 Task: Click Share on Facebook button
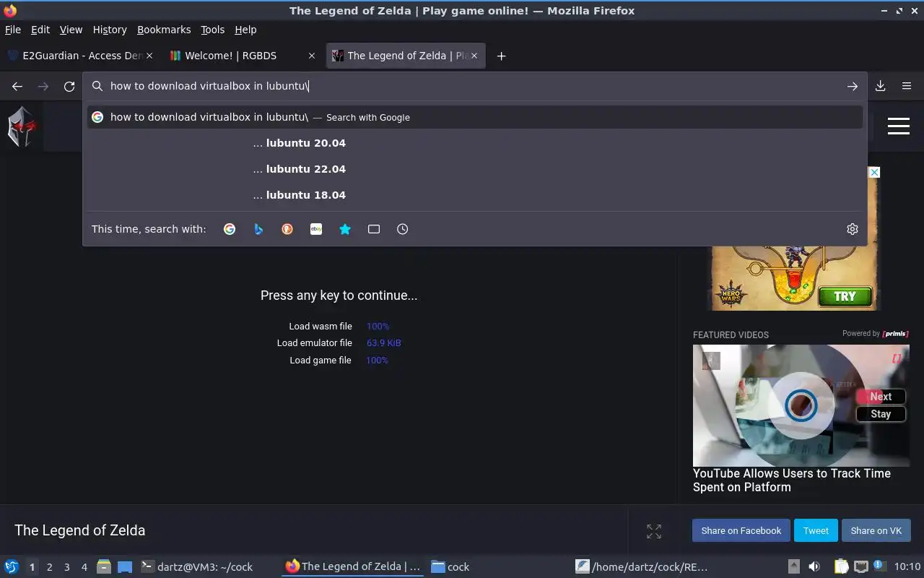click(741, 530)
